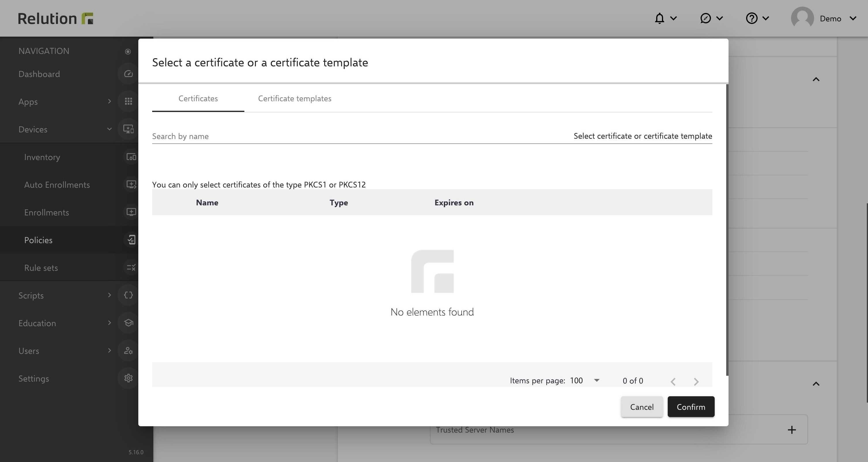Collapse the Devices chevron in navigation
Screen dimensions: 868x462
click(x=110, y=129)
